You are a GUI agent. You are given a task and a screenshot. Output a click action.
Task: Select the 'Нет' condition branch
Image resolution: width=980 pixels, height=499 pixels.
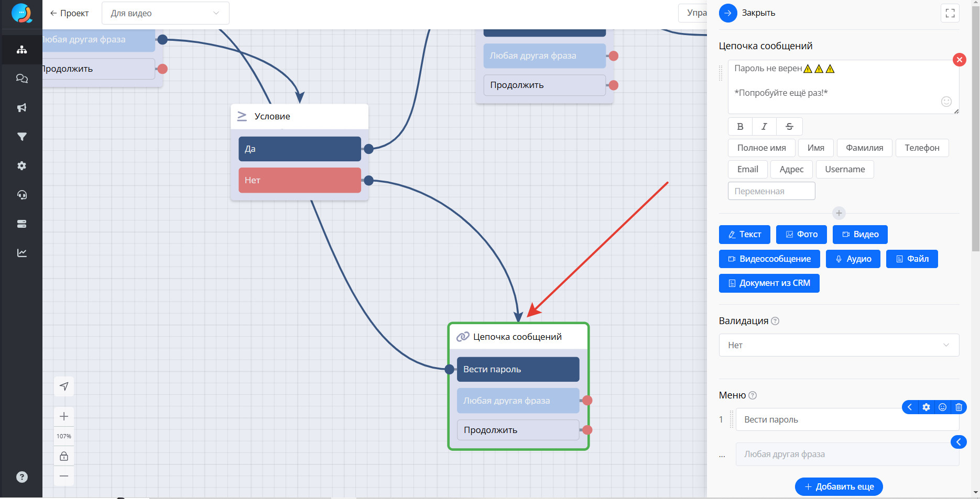(299, 180)
